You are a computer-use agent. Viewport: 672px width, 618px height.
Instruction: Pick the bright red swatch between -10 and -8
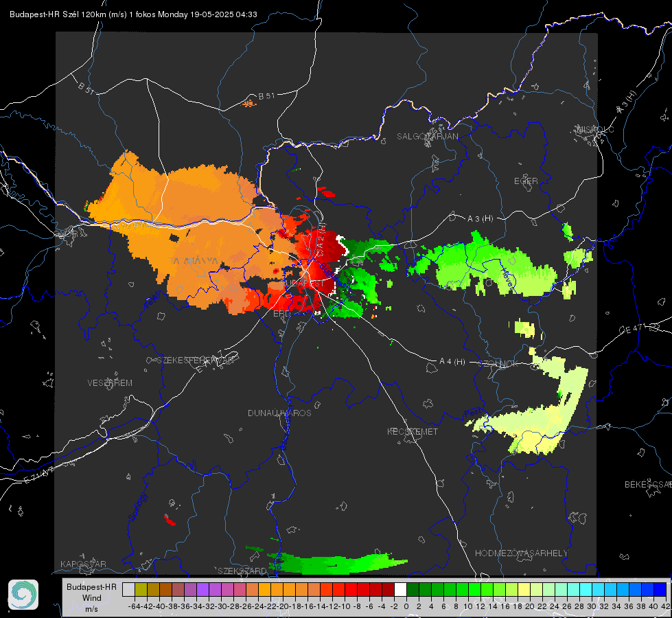351,589
